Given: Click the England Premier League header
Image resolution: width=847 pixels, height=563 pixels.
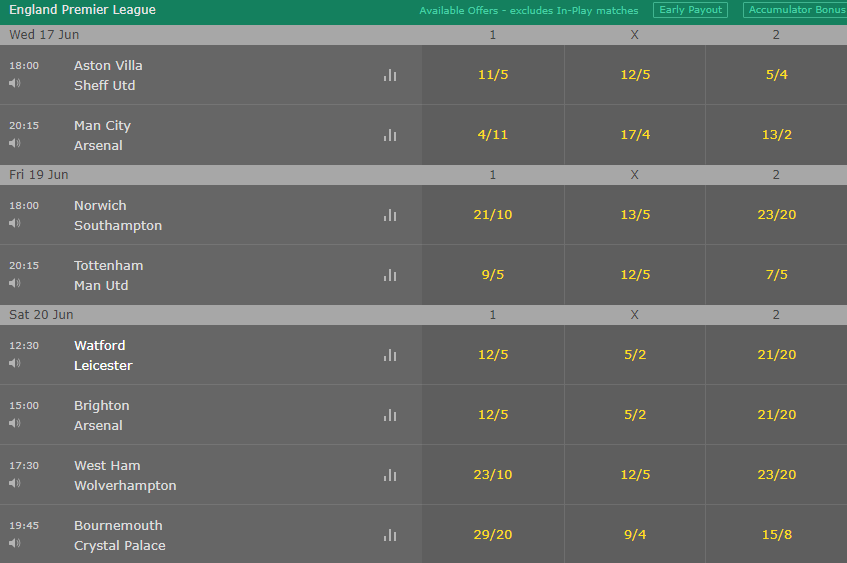Looking at the screenshot, I should point(83,10).
